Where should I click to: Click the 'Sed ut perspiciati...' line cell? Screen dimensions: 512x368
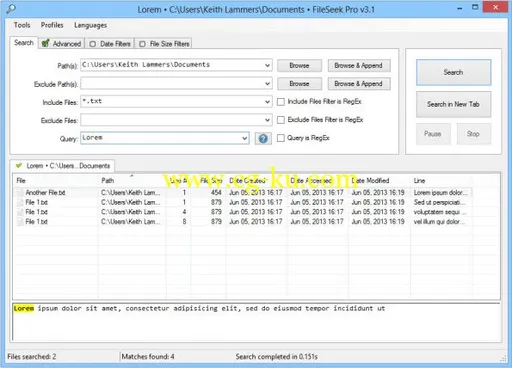(440, 202)
